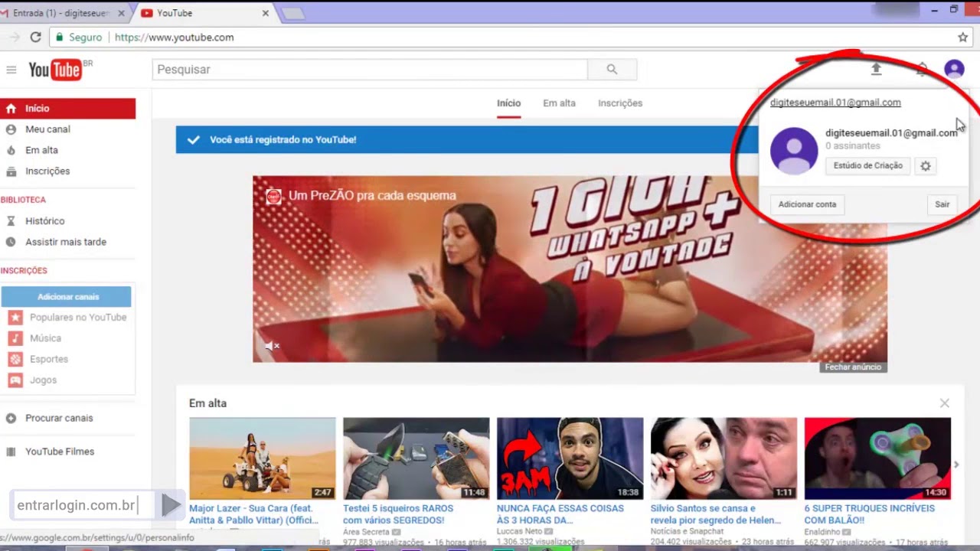
Task: Click title '6 SUPER TRUQUES INCRÍVEIS'
Action: pos(869,514)
